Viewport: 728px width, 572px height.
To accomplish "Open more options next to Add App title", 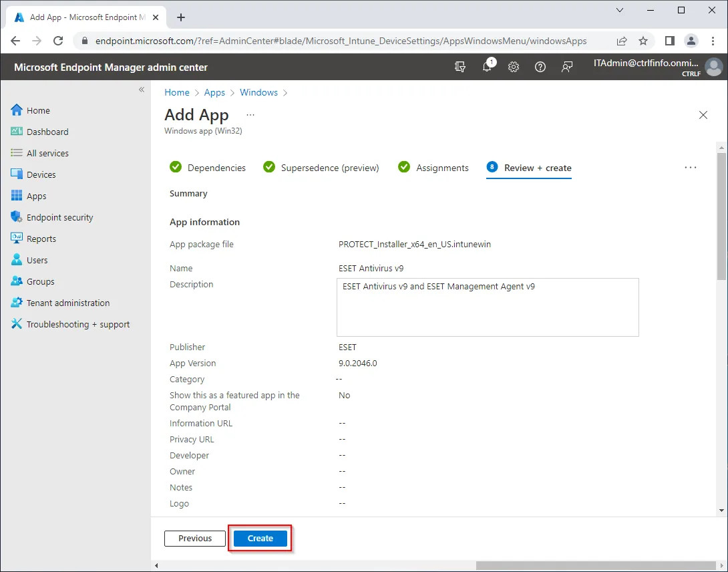I will [x=250, y=114].
